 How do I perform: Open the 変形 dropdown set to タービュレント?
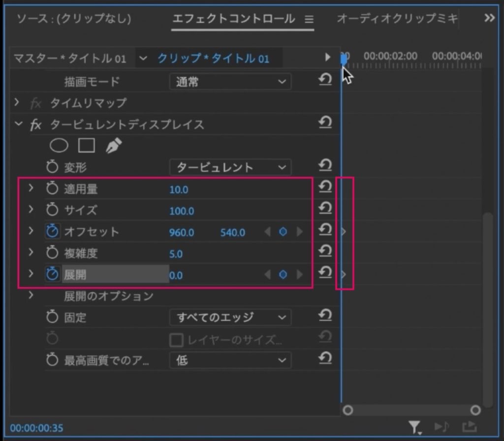[x=230, y=167]
